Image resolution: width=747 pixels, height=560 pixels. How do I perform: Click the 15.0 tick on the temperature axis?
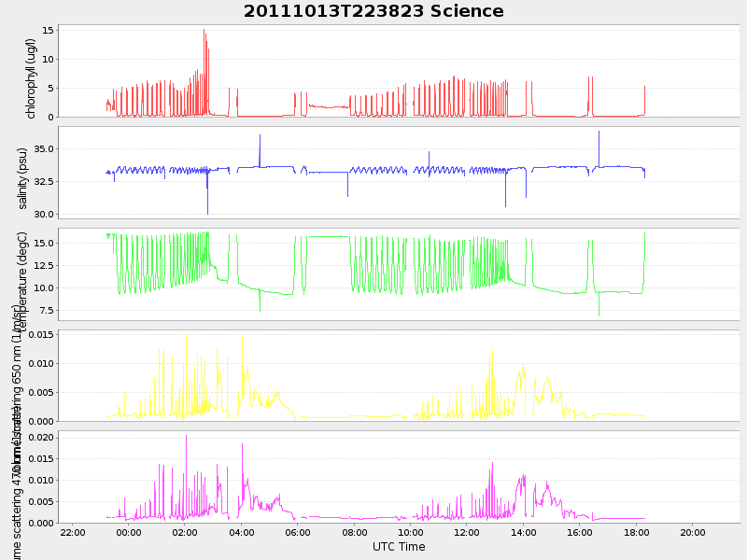[x=44, y=243]
